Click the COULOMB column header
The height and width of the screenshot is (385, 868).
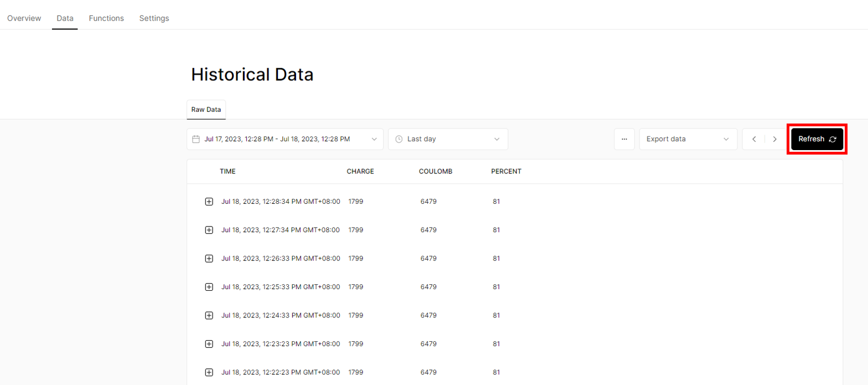pos(436,172)
